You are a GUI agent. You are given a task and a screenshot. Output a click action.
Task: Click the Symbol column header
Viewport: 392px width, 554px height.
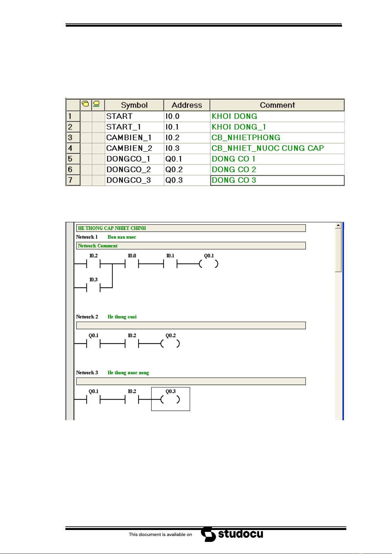pos(134,105)
